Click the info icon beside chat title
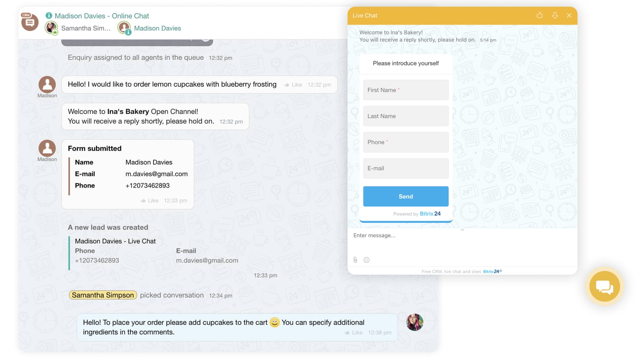This screenshot has height=364, width=643. (x=49, y=16)
